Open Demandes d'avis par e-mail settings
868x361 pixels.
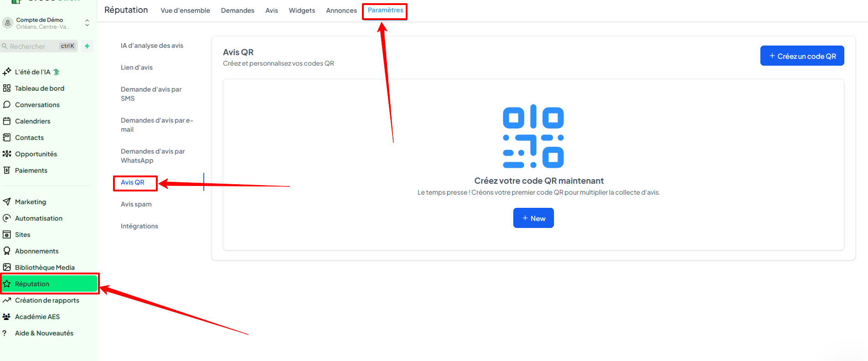click(157, 125)
